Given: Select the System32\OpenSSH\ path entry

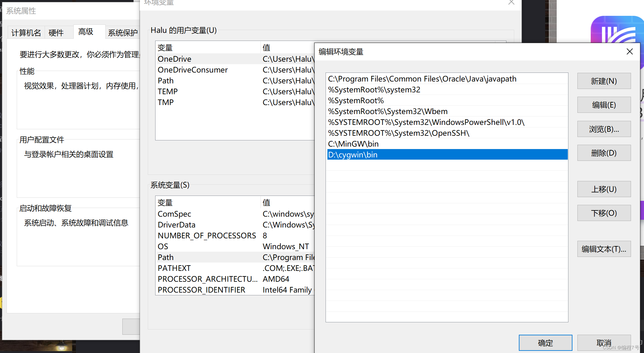Looking at the screenshot, I should (447, 133).
